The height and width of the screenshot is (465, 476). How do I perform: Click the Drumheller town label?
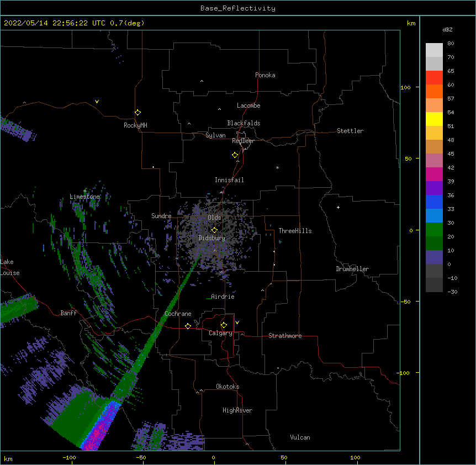click(352, 269)
